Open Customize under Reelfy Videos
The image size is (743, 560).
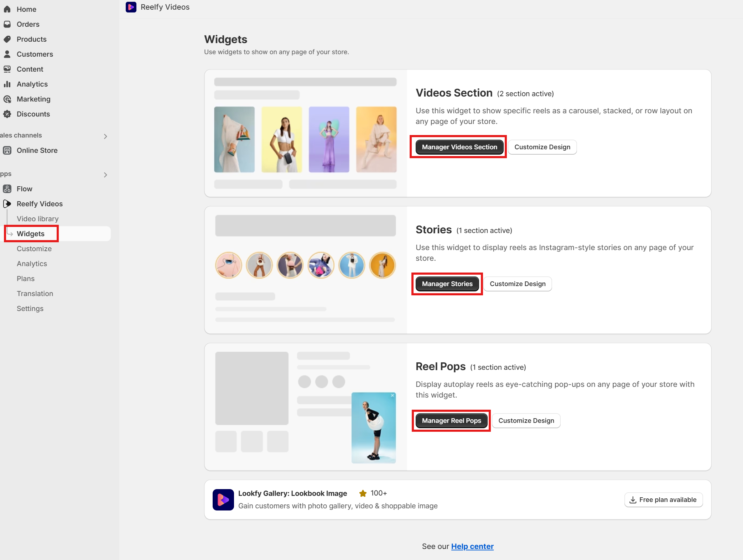click(34, 249)
